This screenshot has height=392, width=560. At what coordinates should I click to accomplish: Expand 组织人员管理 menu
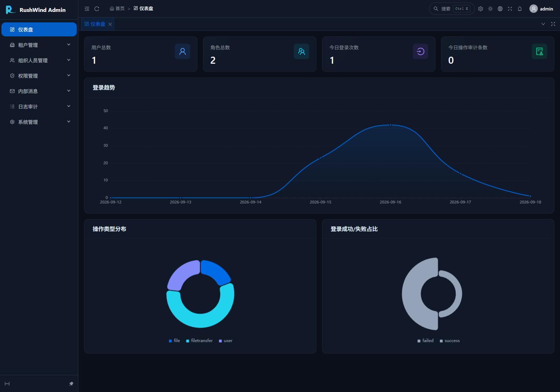pos(39,60)
